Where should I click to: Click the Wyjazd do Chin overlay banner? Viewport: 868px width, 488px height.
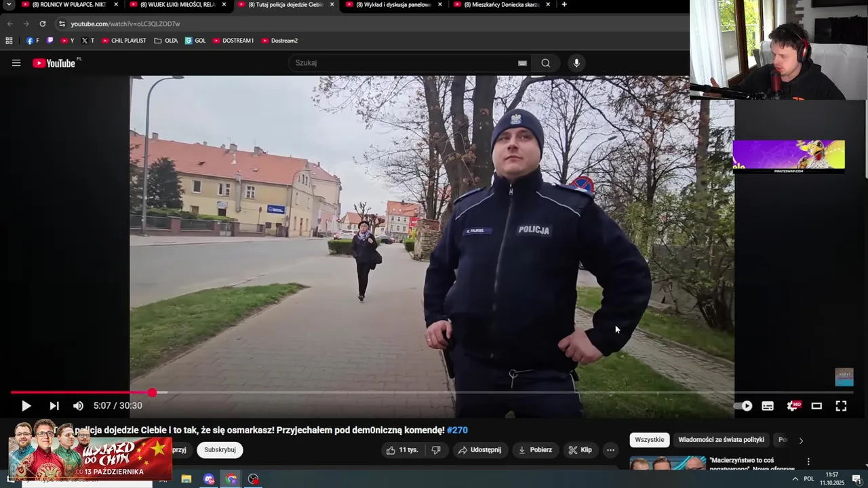pyautogui.click(x=90, y=450)
